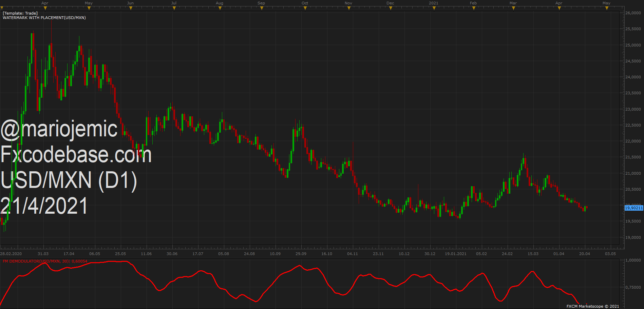Click the 23,0000 price axis label
The width and height of the screenshot is (644, 309).
click(633, 109)
